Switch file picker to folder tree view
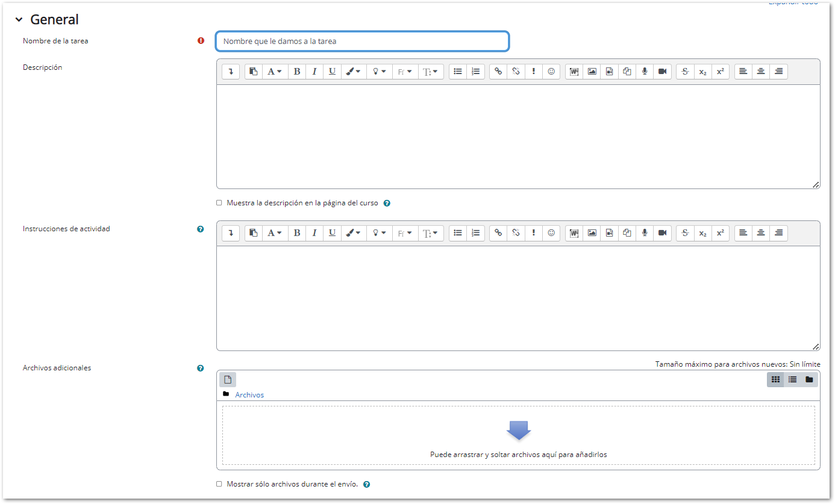 [x=809, y=379]
